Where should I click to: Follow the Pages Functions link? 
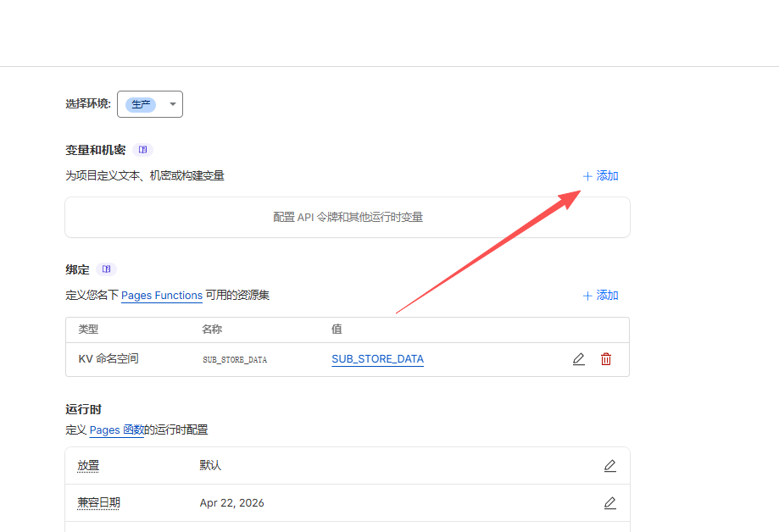coord(162,295)
